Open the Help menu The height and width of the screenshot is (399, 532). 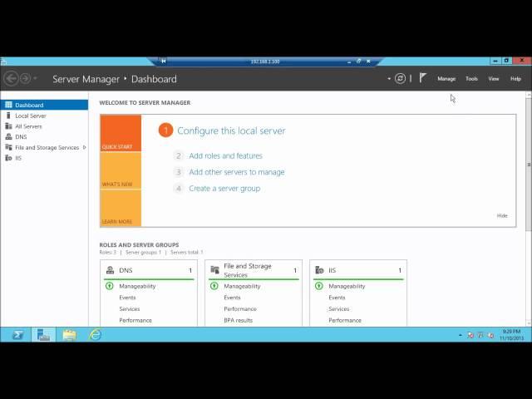515,79
